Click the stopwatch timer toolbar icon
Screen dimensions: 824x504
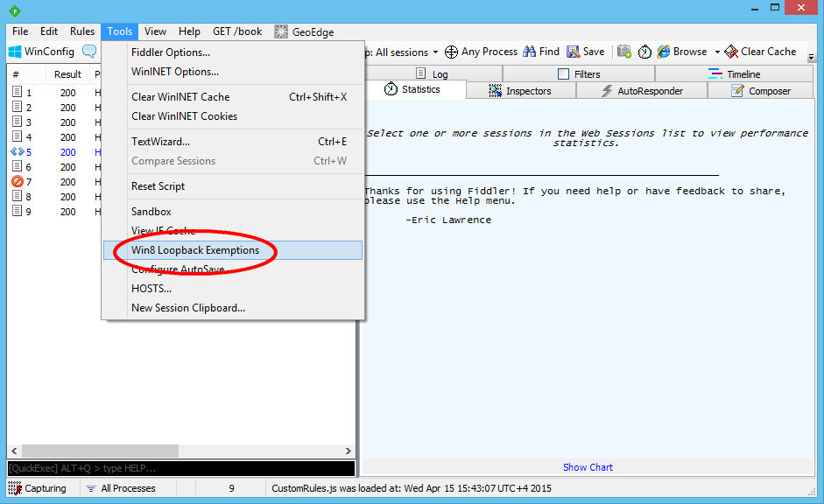click(x=644, y=52)
